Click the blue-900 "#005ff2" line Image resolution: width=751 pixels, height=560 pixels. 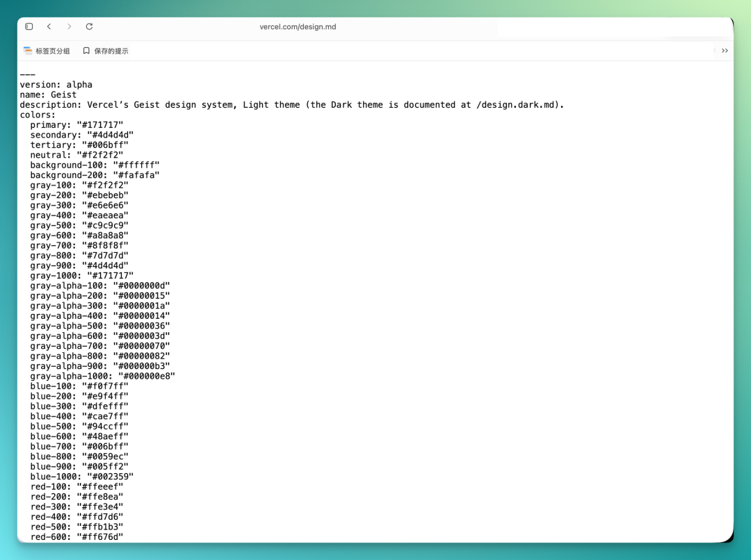[79, 467]
